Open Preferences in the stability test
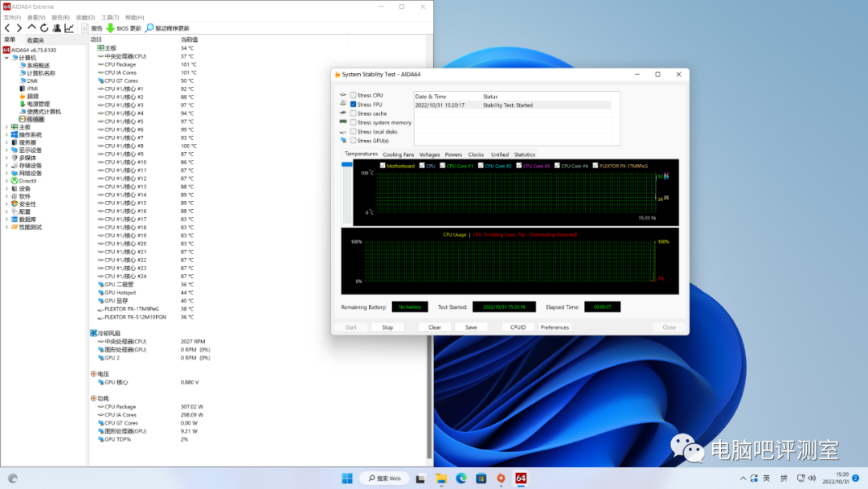The image size is (868, 489). 555,327
